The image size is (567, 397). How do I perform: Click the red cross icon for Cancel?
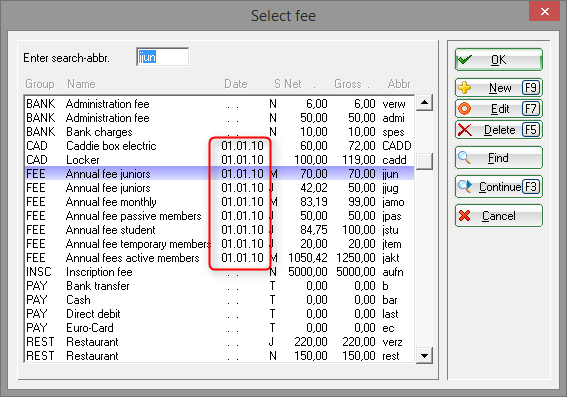click(465, 215)
